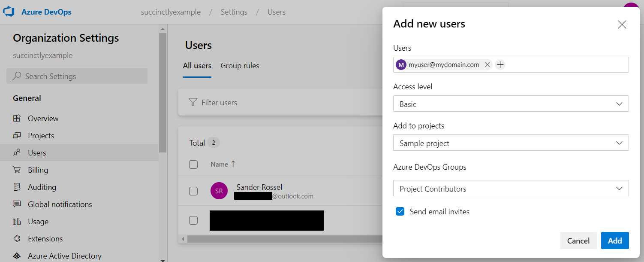
Task: Click the plus icon to add another user
Action: pyautogui.click(x=500, y=65)
